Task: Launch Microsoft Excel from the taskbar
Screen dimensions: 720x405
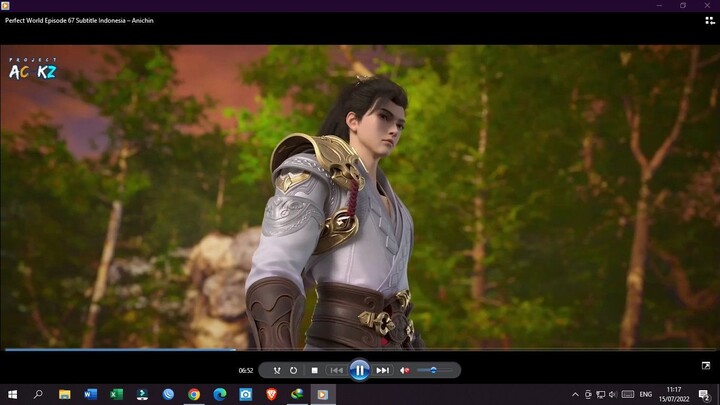Action: (116, 394)
